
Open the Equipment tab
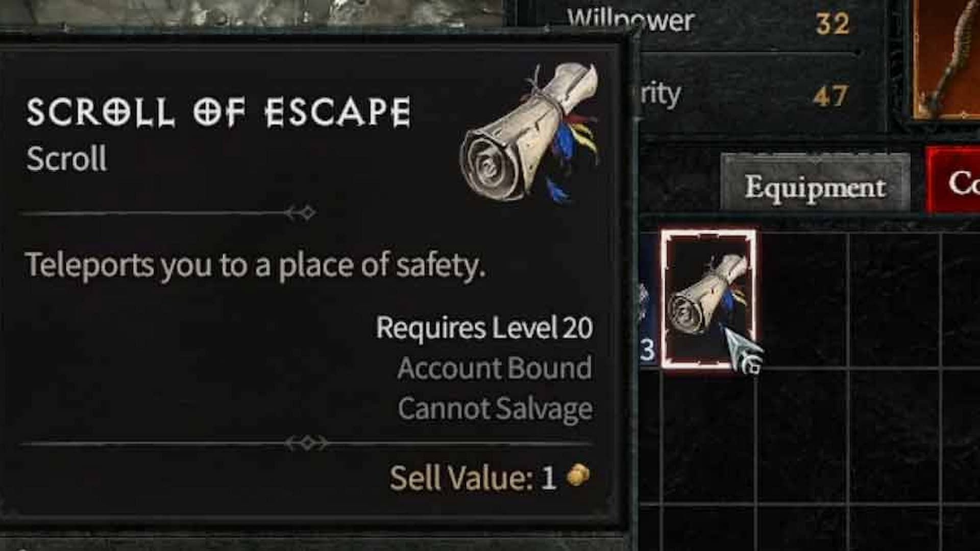[x=815, y=186]
